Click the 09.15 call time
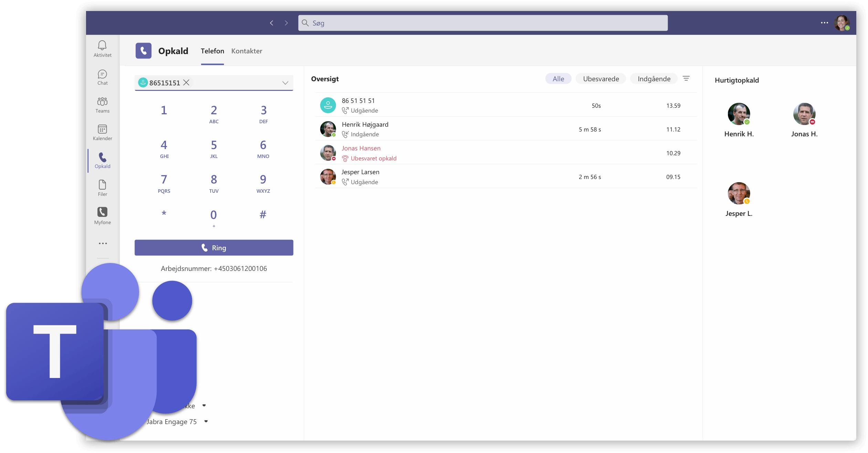The height and width of the screenshot is (453, 868). pyautogui.click(x=673, y=177)
